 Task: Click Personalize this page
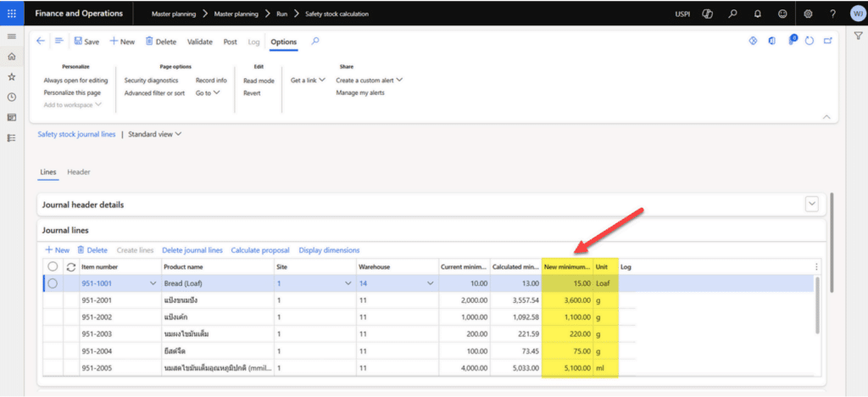click(x=73, y=93)
